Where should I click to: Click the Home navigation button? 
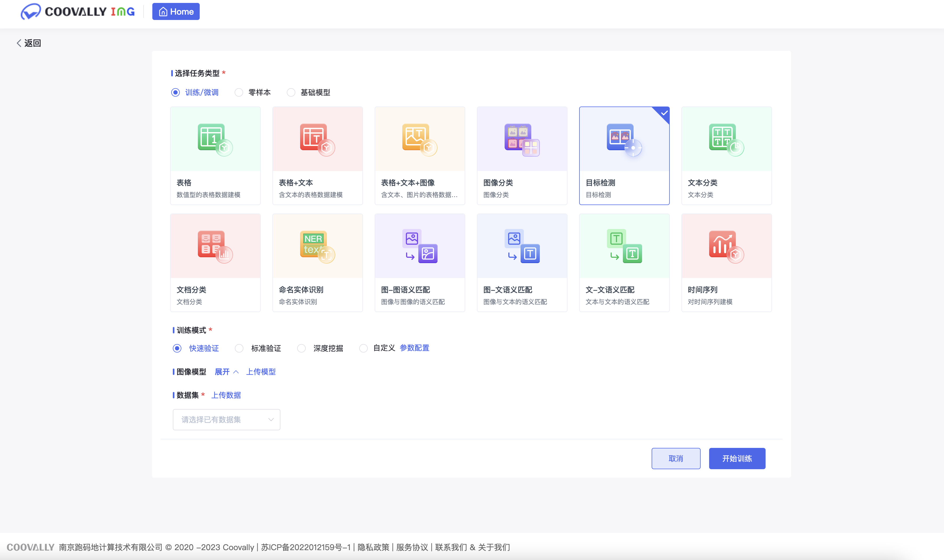pyautogui.click(x=175, y=11)
